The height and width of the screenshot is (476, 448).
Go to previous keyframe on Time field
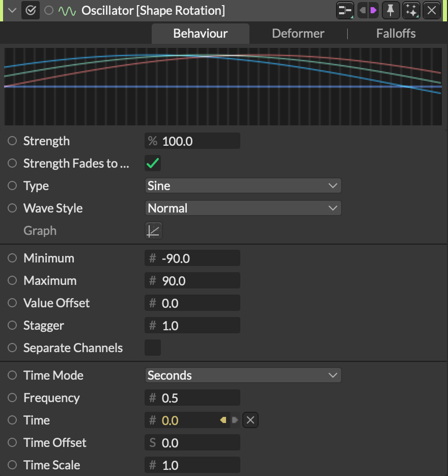223,420
